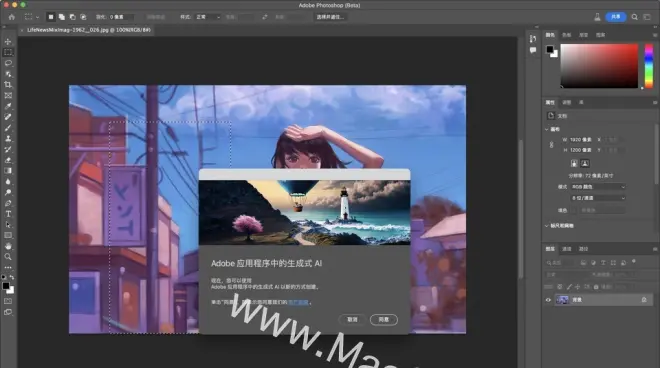Select the Dodge tool
This screenshot has width=660, height=368.
[8, 192]
